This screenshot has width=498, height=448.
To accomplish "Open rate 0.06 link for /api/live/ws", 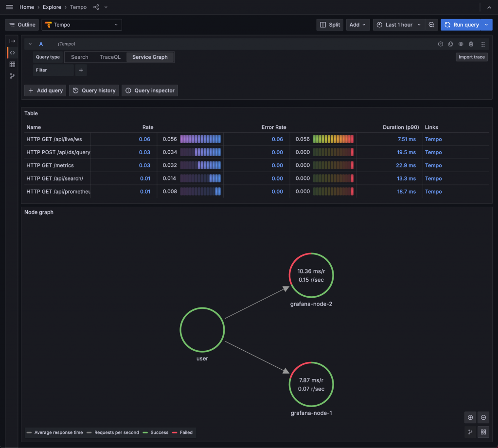I will coord(144,139).
